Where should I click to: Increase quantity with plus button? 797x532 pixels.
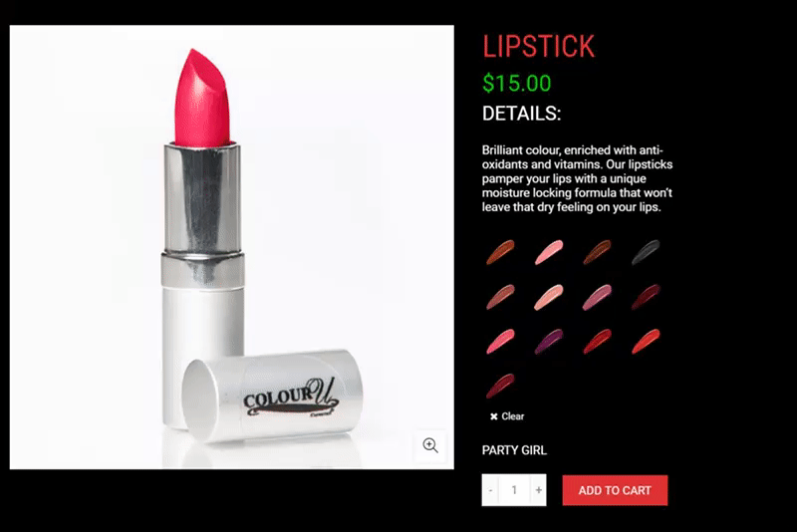pyautogui.click(x=538, y=490)
